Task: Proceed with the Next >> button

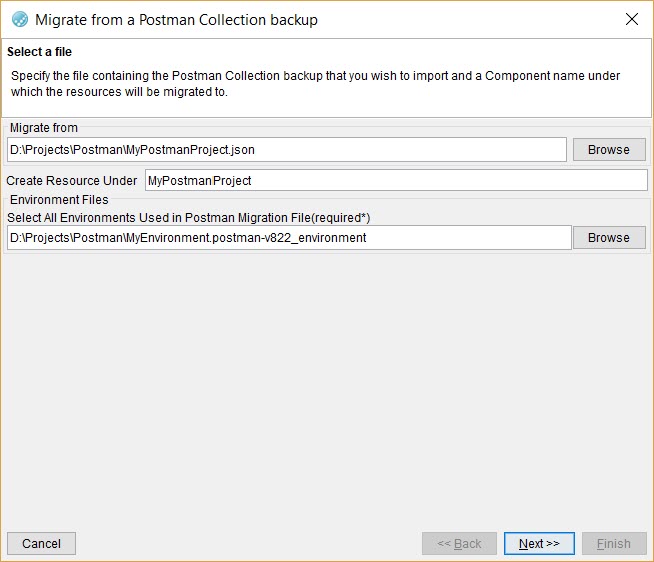Action: (x=539, y=544)
